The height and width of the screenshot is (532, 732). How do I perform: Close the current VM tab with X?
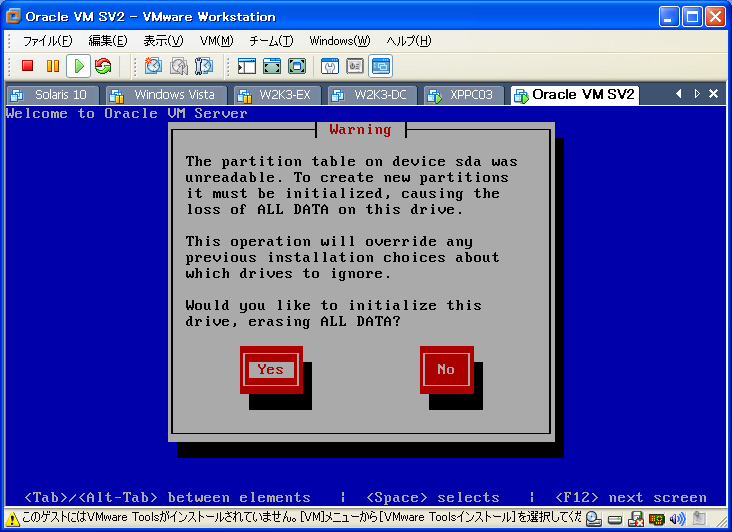(713, 94)
